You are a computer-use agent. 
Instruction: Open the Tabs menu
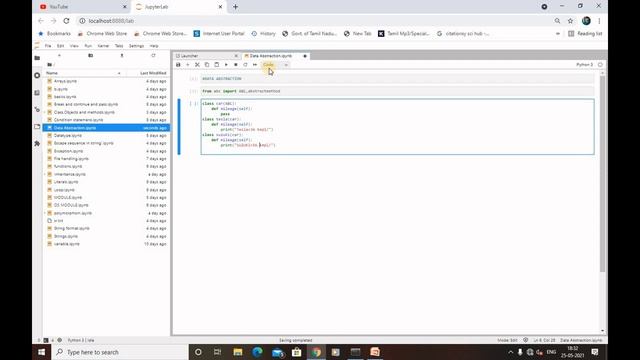coord(119,46)
